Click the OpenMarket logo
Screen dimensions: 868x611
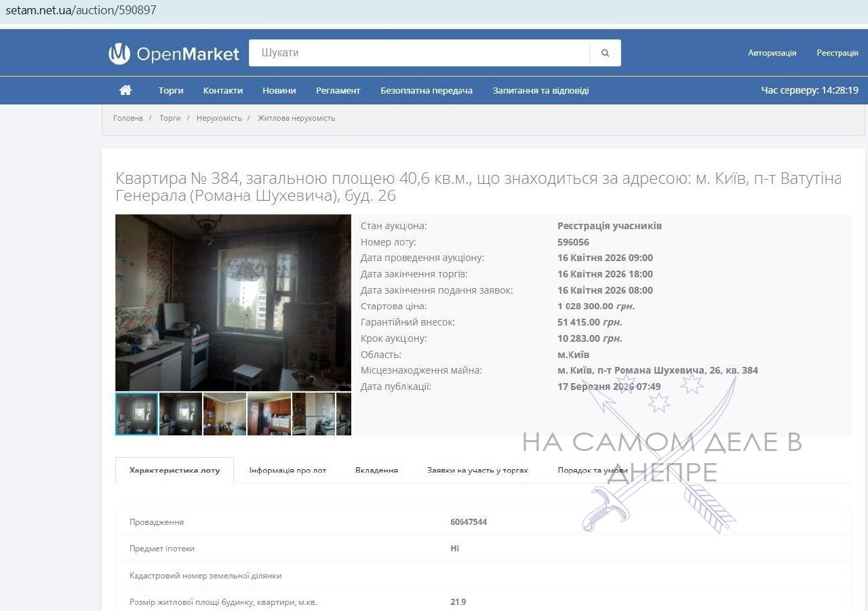point(174,54)
